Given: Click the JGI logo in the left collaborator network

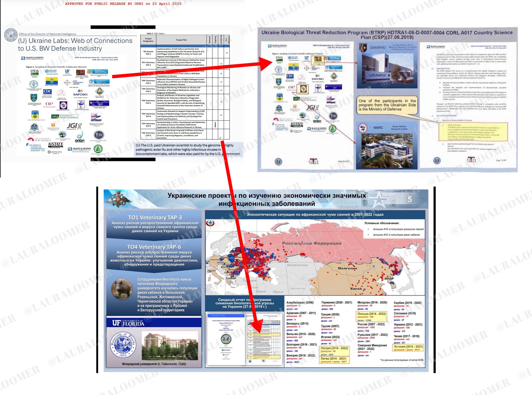Looking at the screenshot, I should pyautogui.click(x=74, y=126).
